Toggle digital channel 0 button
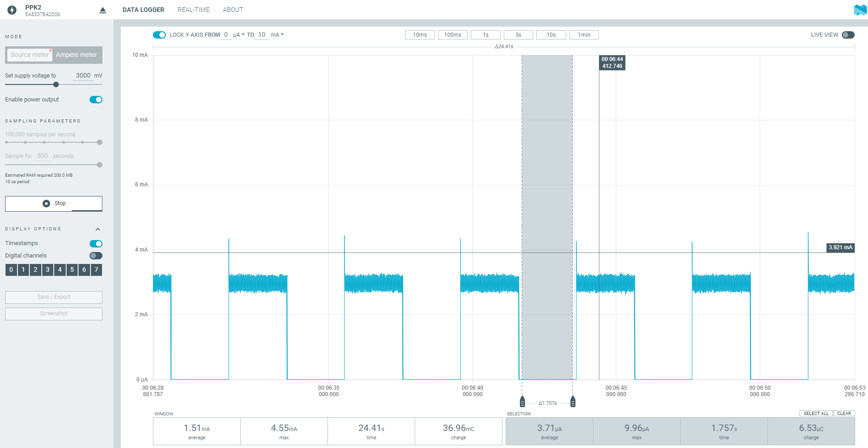Screen dimensions: 868x448 [11, 270]
